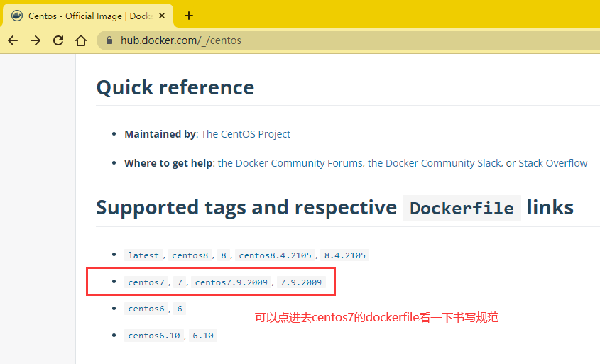Open a new tab with plus button
Image resolution: width=600 pixels, height=364 pixels.
(x=189, y=16)
